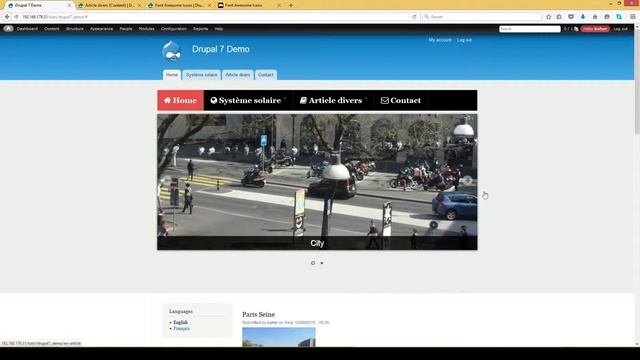640x360 pixels.
Task: Click the City slideshow image
Action: [317, 182]
